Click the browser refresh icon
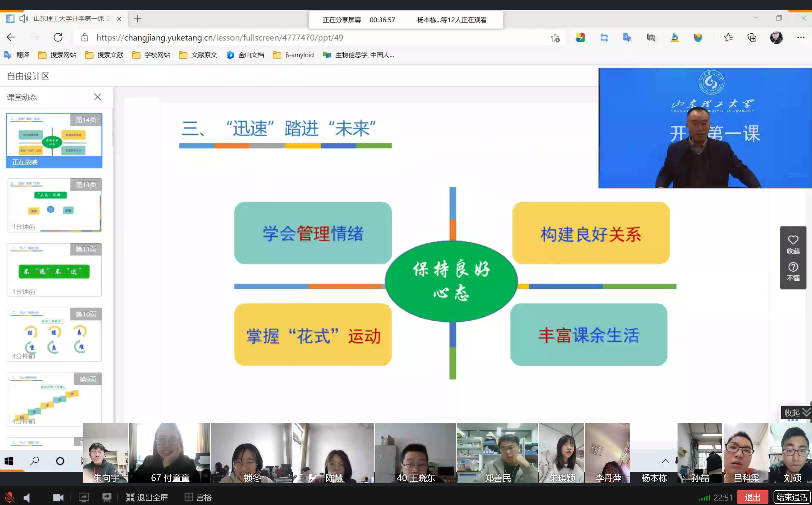Image resolution: width=812 pixels, height=505 pixels. [x=58, y=37]
